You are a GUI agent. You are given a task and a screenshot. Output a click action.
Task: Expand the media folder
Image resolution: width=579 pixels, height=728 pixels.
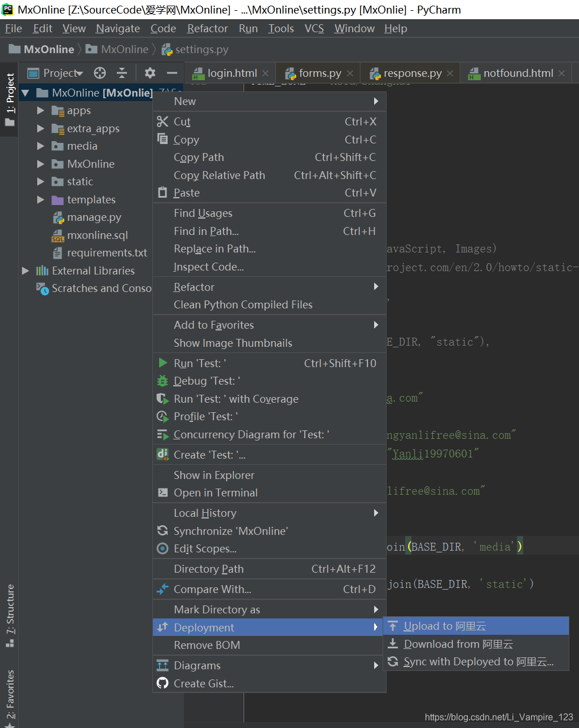click(x=41, y=146)
